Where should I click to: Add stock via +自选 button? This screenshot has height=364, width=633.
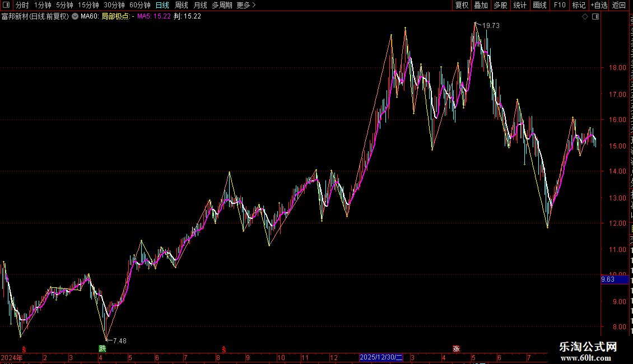(599, 5)
